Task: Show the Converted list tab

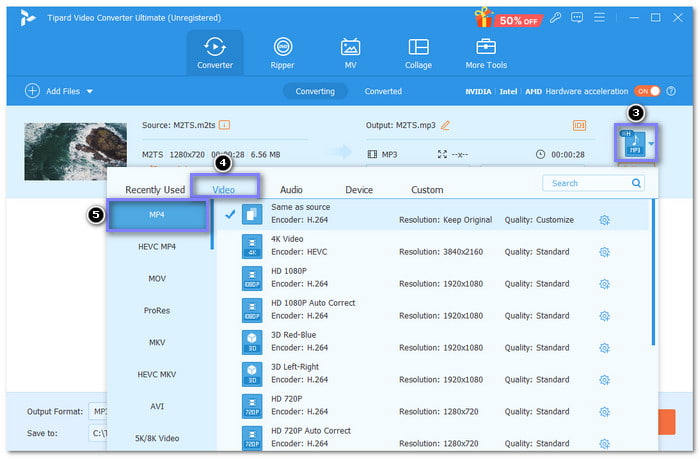Action: (x=383, y=91)
